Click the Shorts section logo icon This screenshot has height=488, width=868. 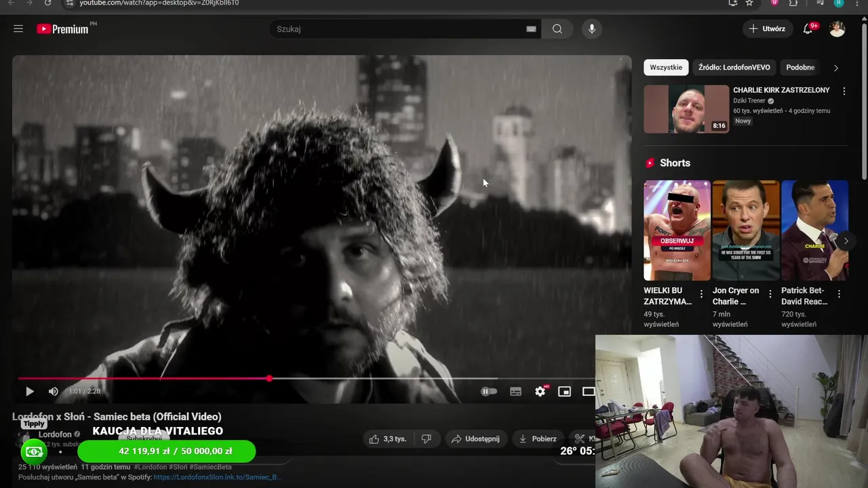pos(650,163)
